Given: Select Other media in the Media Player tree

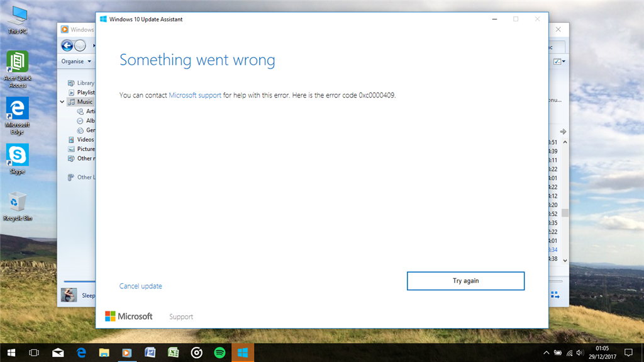Looking at the screenshot, I should (81, 159).
